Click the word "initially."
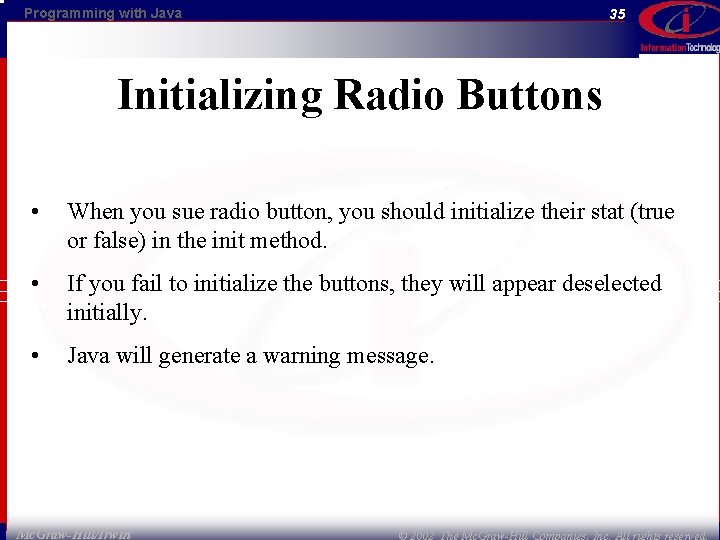Screen dimensions: 720x540 pyautogui.click(x=107, y=313)
